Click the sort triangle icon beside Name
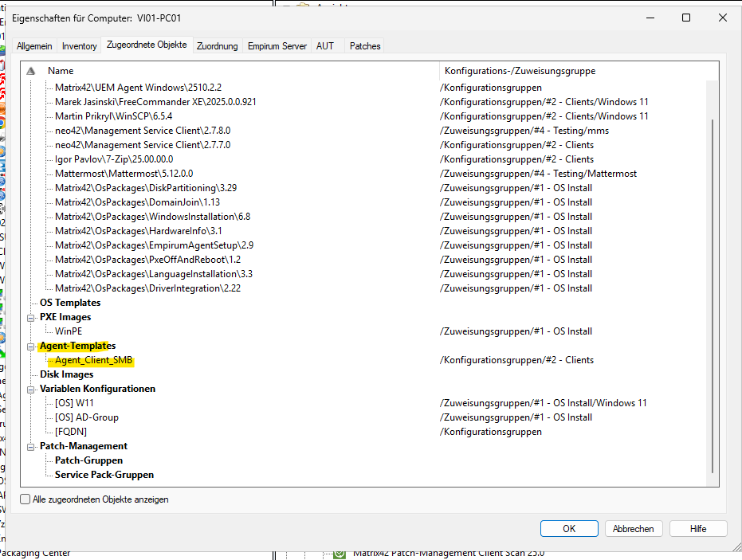Image resolution: width=742 pixels, height=560 pixels. (x=31, y=71)
